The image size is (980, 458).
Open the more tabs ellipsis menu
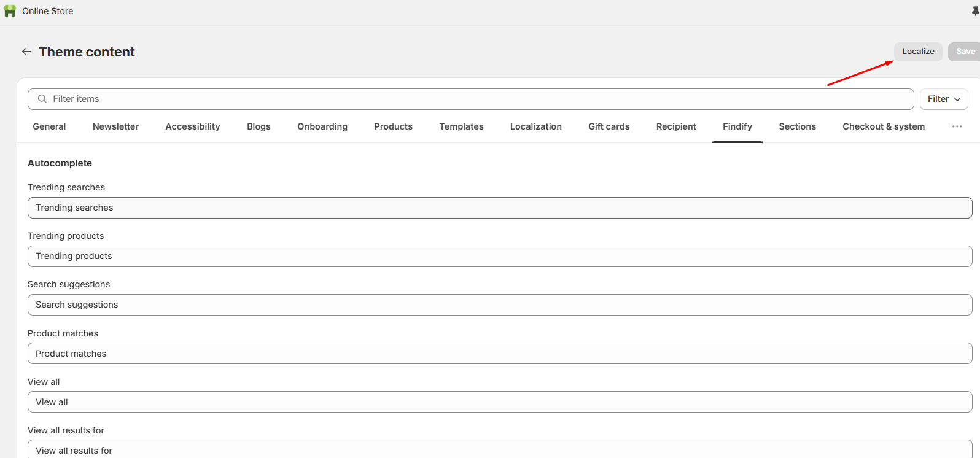coord(957,126)
